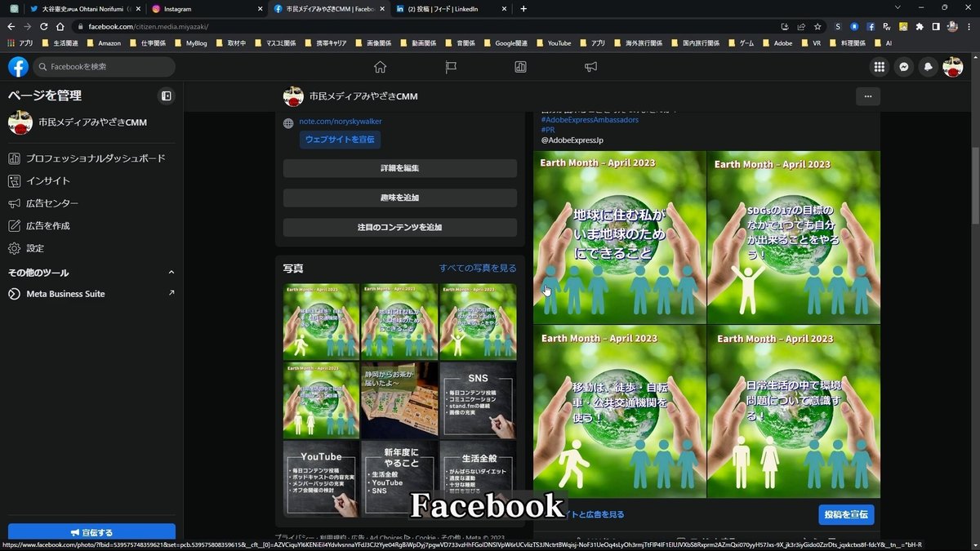Open the insights chart icon in the top navigation

pos(520,67)
